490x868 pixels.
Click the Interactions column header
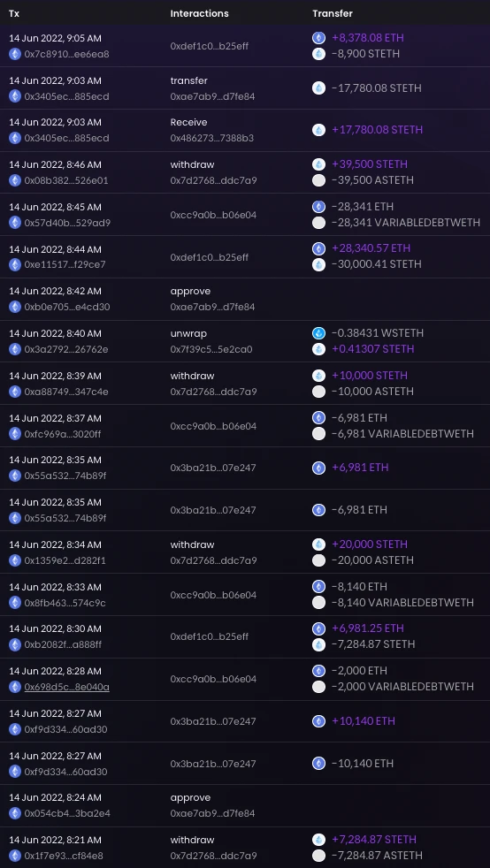coord(199,13)
